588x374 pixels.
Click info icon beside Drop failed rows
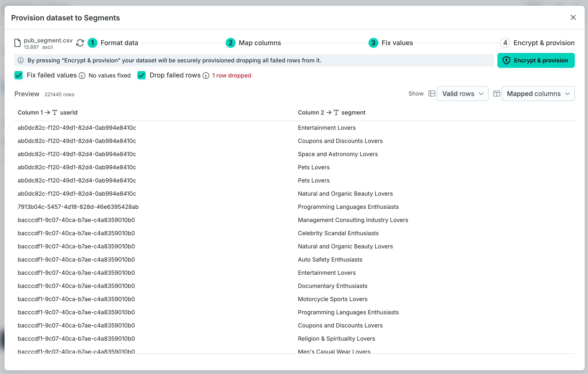tap(206, 76)
